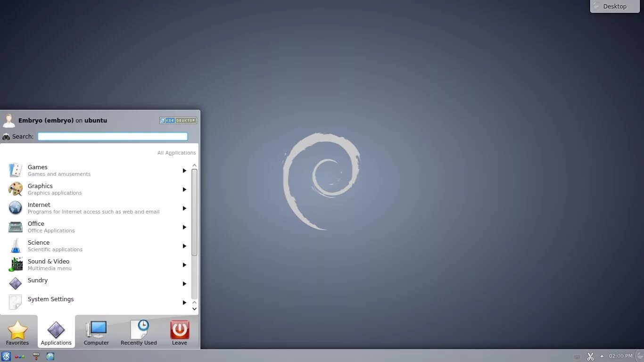Expand the System Settings submenu arrow
The image size is (644, 362).
(x=184, y=303)
